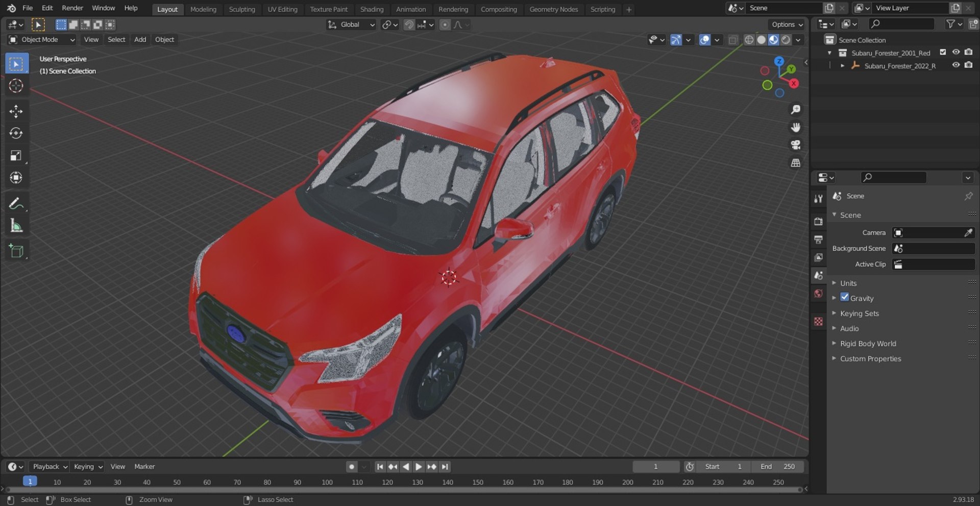Open the Texture properties tab
Image resolution: width=980 pixels, height=506 pixels.
click(819, 321)
